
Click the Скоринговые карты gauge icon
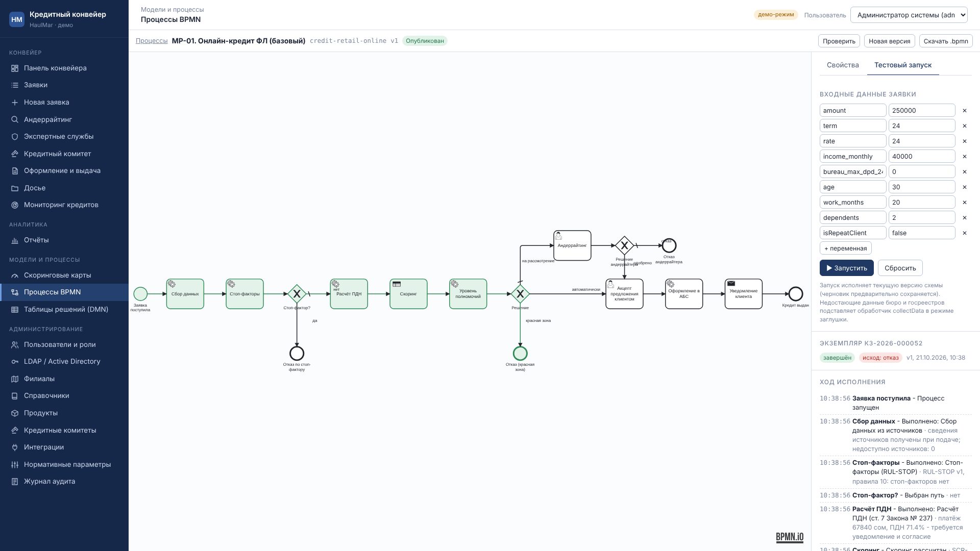coord(15,275)
